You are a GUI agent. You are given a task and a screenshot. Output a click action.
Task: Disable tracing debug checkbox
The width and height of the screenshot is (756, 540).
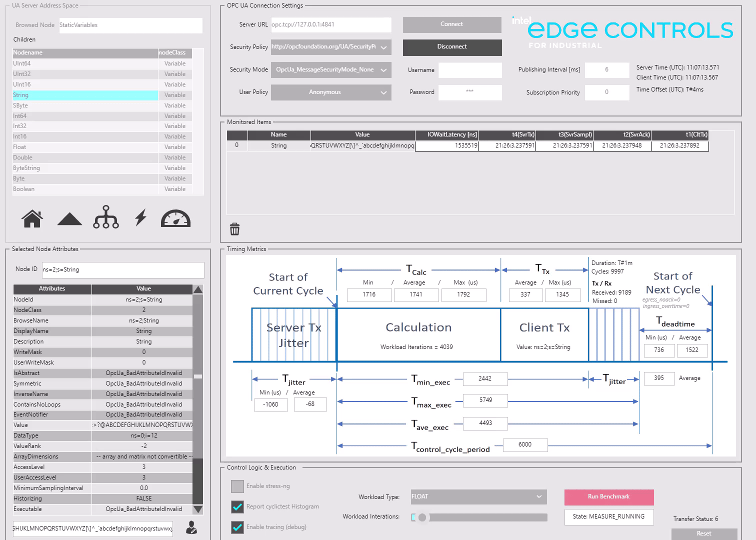tap(237, 527)
